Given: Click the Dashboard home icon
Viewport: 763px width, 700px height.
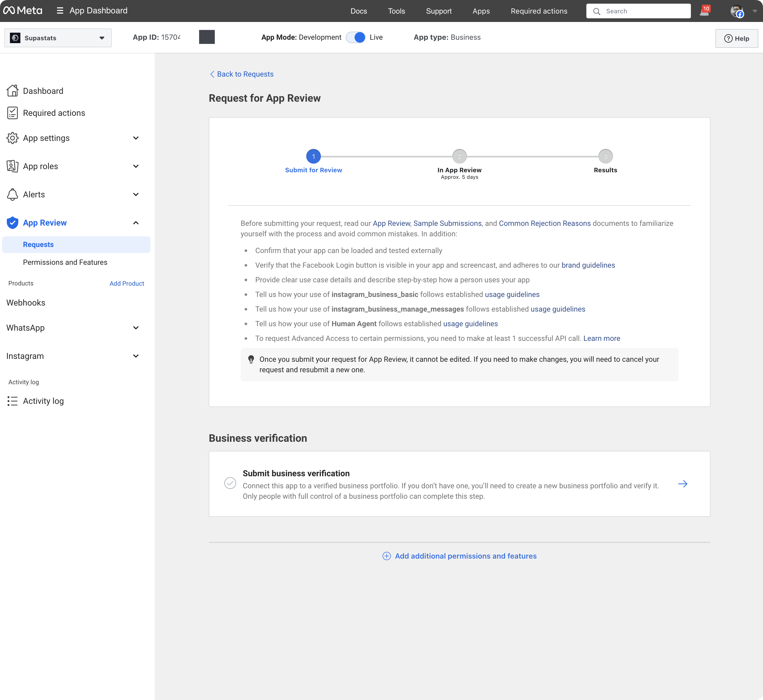Looking at the screenshot, I should point(12,91).
